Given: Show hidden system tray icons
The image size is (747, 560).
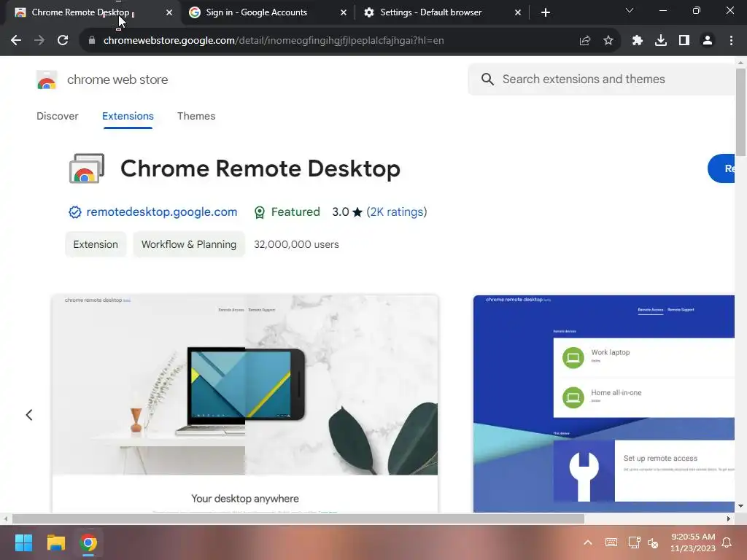Looking at the screenshot, I should (x=588, y=542).
